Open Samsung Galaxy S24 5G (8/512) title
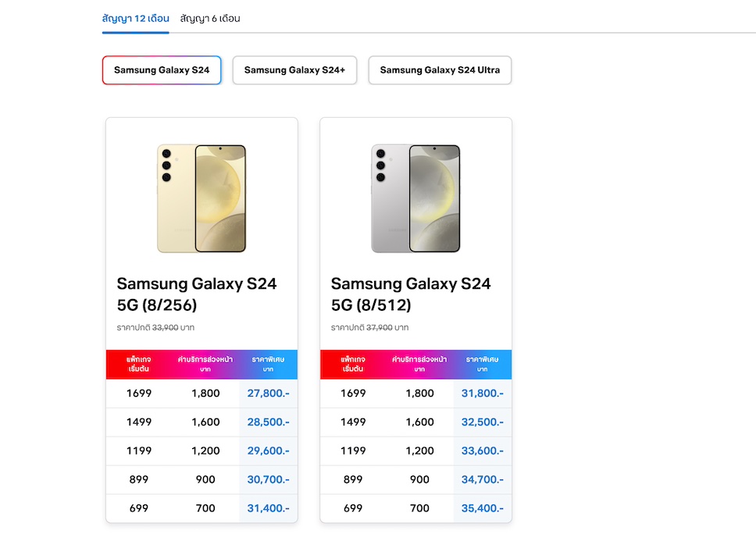This screenshot has height=545, width=756. [411, 294]
